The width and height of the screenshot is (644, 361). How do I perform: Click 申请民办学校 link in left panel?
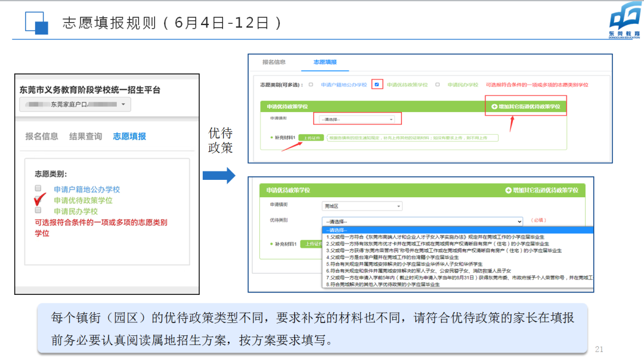76,211
